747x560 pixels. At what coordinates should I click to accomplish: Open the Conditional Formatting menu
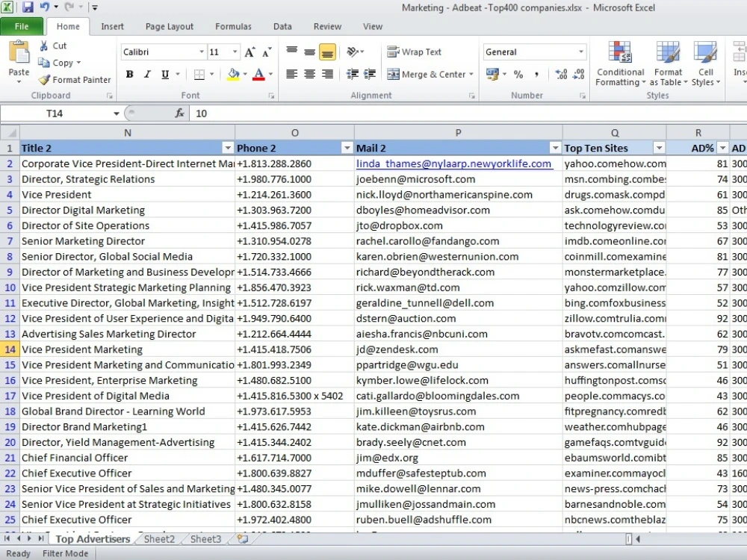click(x=620, y=63)
